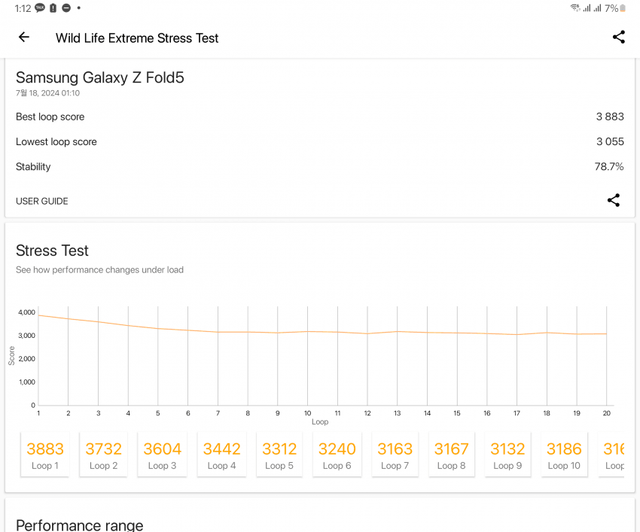The image size is (640, 532).
Task: Tap the Loop 10 card showing 3186
Action: click(564, 455)
